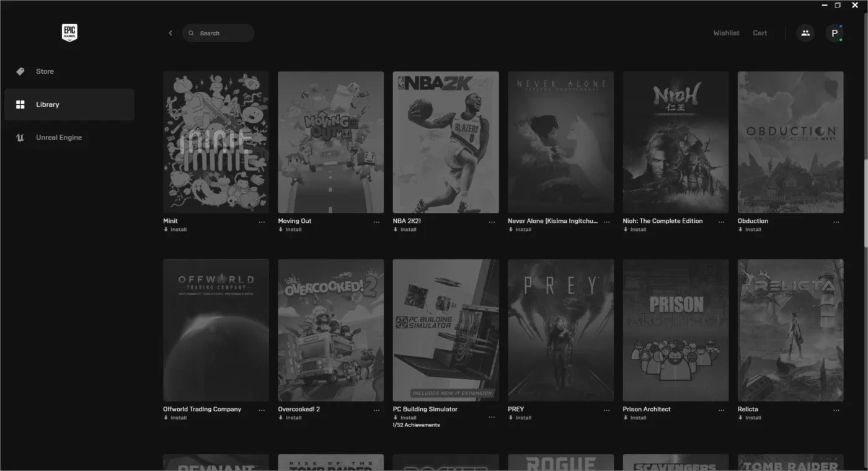Open Relicta game cover
This screenshot has width=868, height=471.
(790, 330)
